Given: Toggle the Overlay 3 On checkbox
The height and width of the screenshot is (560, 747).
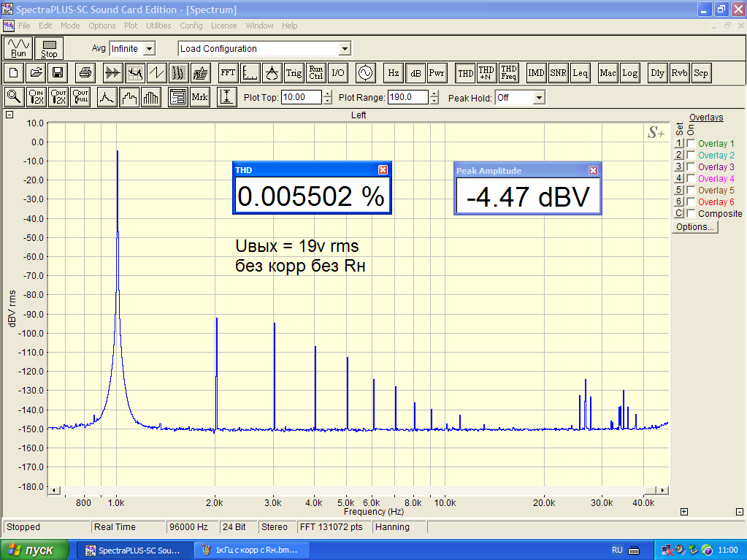Looking at the screenshot, I should click(x=691, y=166).
